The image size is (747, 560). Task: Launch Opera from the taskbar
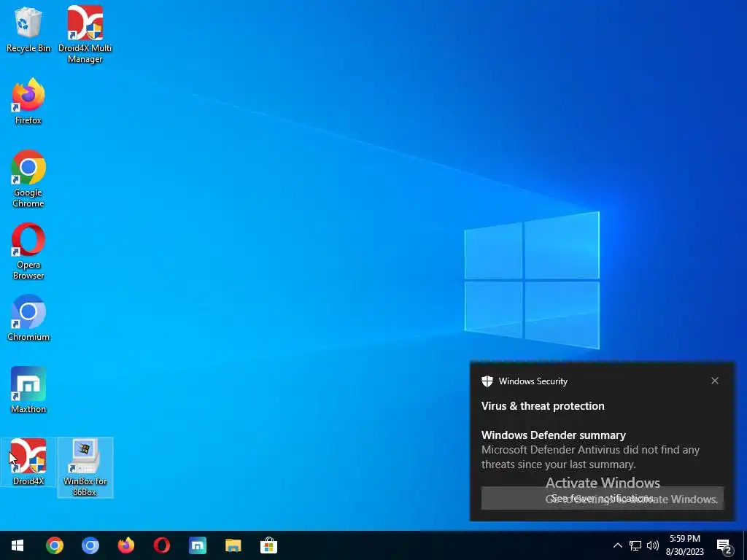(x=161, y=545)
